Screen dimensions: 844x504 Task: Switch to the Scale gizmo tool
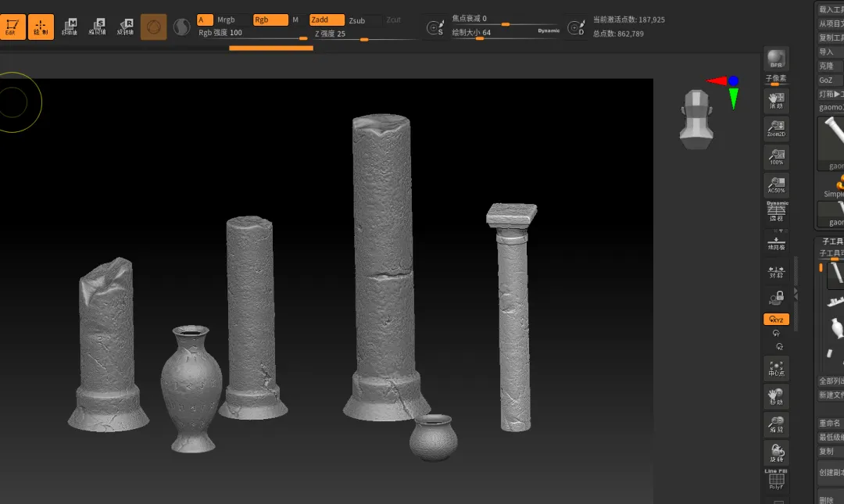97,27
